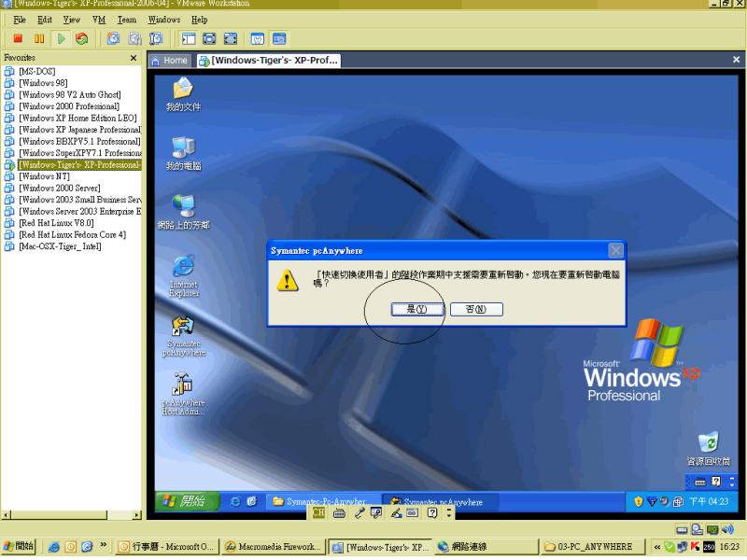Image resolution: width=747 pixels, height=560 pixels.
Task: Click the host volume tray icon
Action: click(727, 529)
